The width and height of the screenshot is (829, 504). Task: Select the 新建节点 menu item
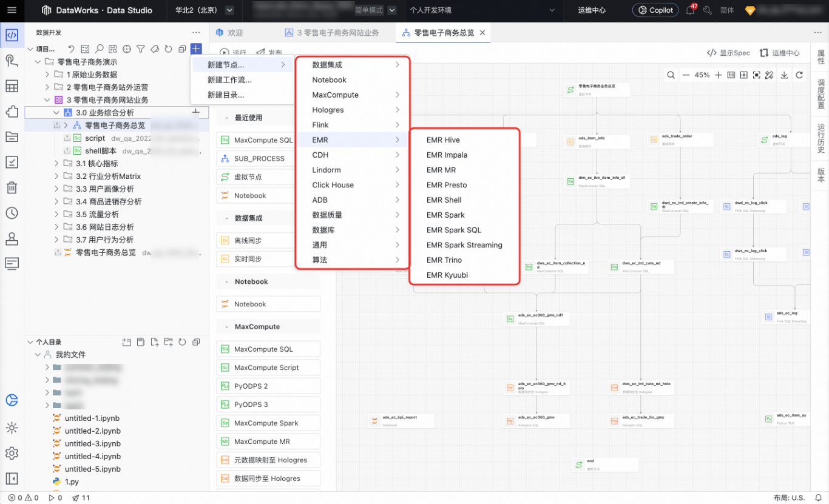(241, 65)
